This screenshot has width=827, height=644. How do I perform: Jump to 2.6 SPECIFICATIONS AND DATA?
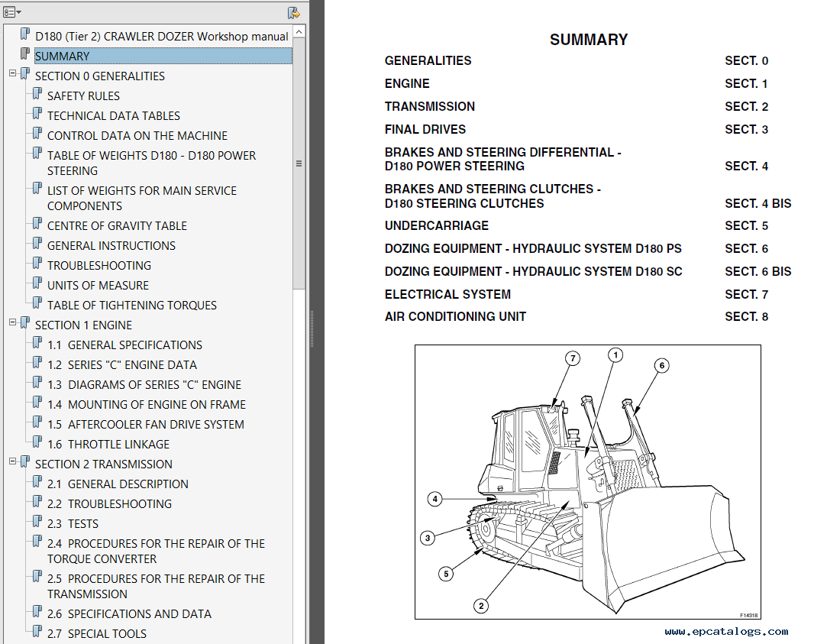pos(129,614)
